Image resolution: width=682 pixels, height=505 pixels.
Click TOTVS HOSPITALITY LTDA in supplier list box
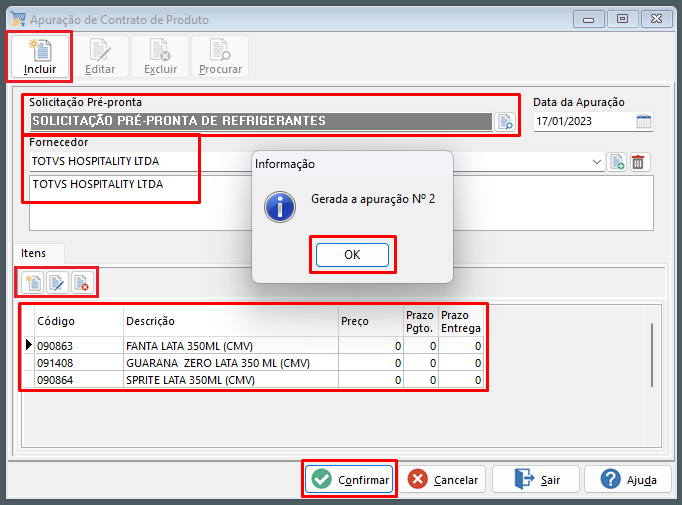pos(98,184)
